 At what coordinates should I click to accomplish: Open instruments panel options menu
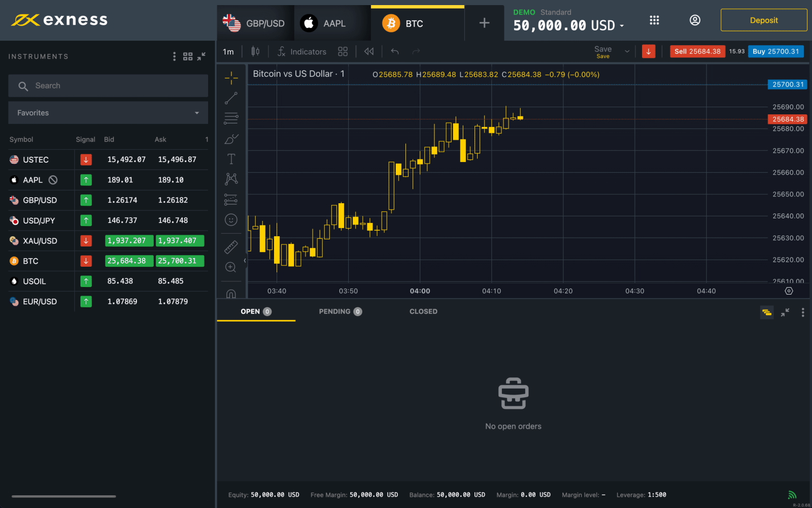click(174, 56)
